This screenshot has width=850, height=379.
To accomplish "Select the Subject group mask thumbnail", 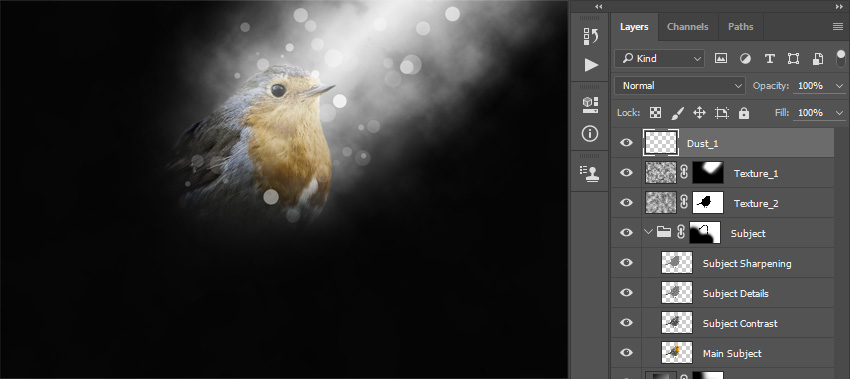I will pyautogui.click(x=705, y=233).
